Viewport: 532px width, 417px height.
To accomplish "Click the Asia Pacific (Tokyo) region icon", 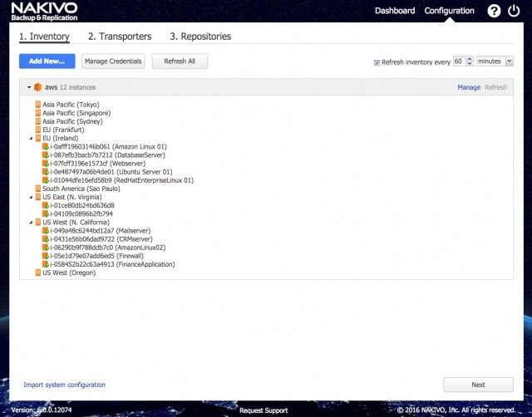I will point(38,105).
